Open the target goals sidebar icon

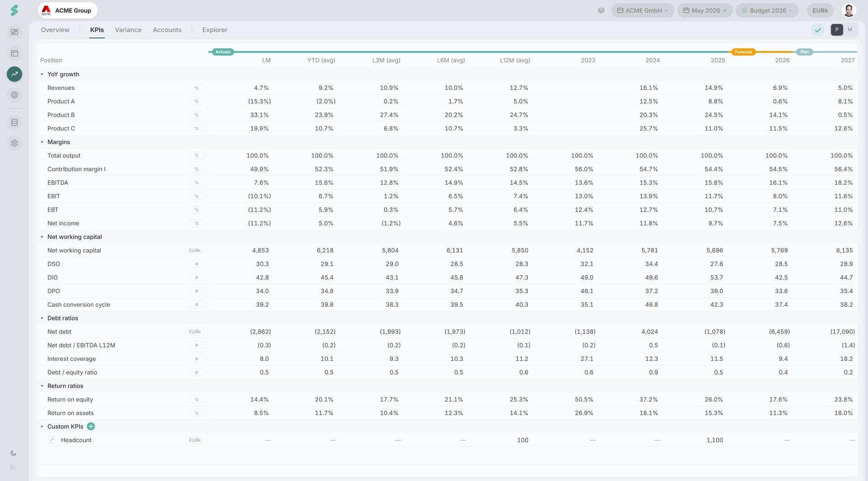pos(14,95)
